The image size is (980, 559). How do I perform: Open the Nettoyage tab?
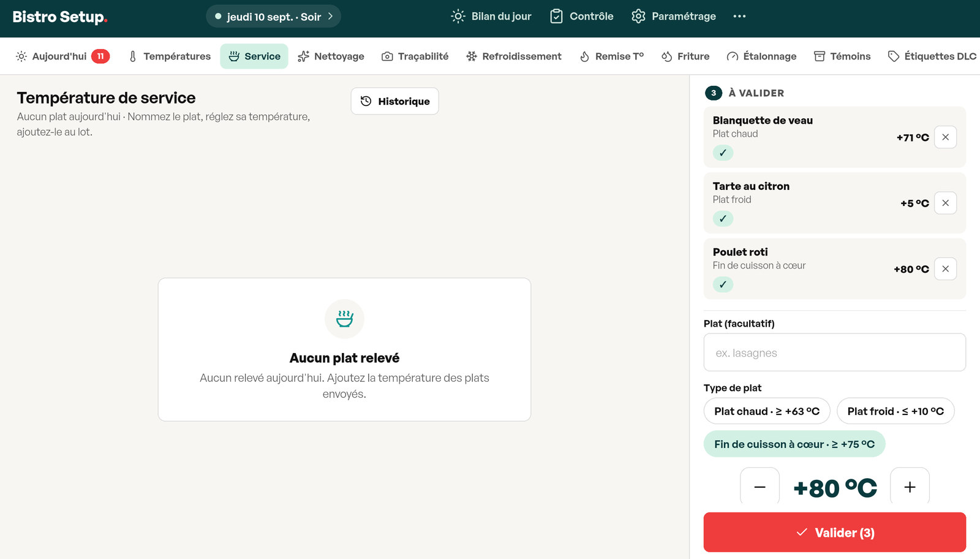point(331,56)
